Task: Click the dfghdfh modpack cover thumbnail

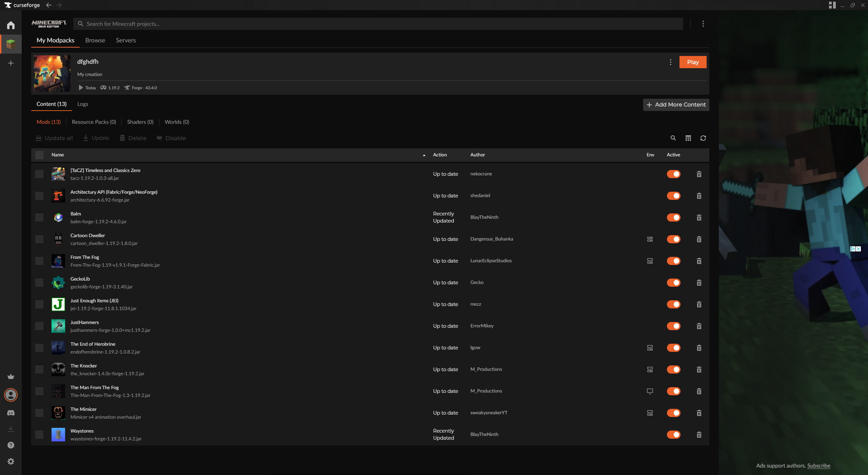Action: coord(52,74)
